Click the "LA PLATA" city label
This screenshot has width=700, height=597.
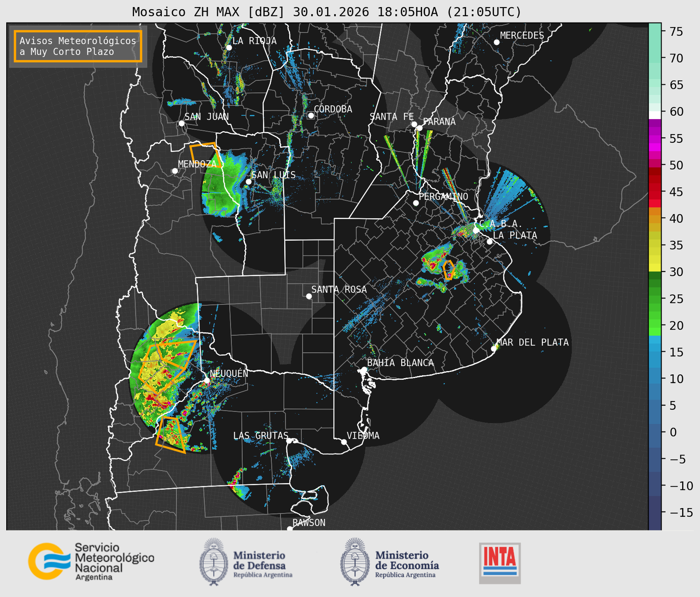coord(515,235)
